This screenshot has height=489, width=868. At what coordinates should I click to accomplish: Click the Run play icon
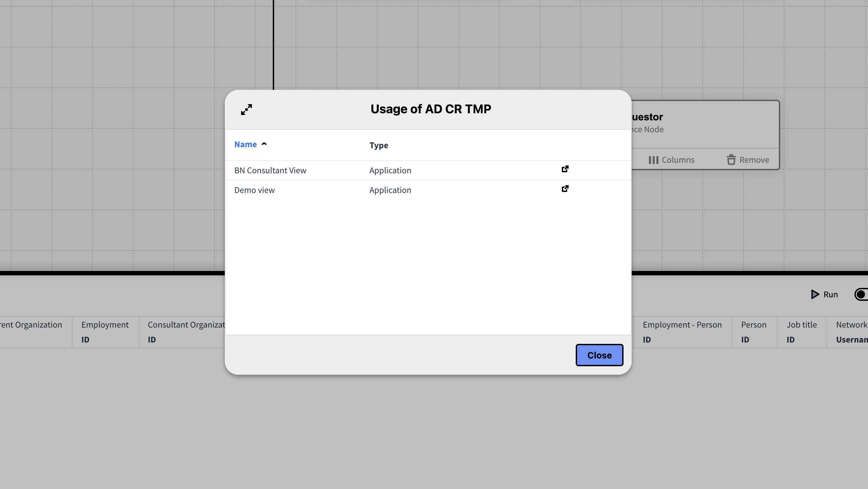(815, 294)
